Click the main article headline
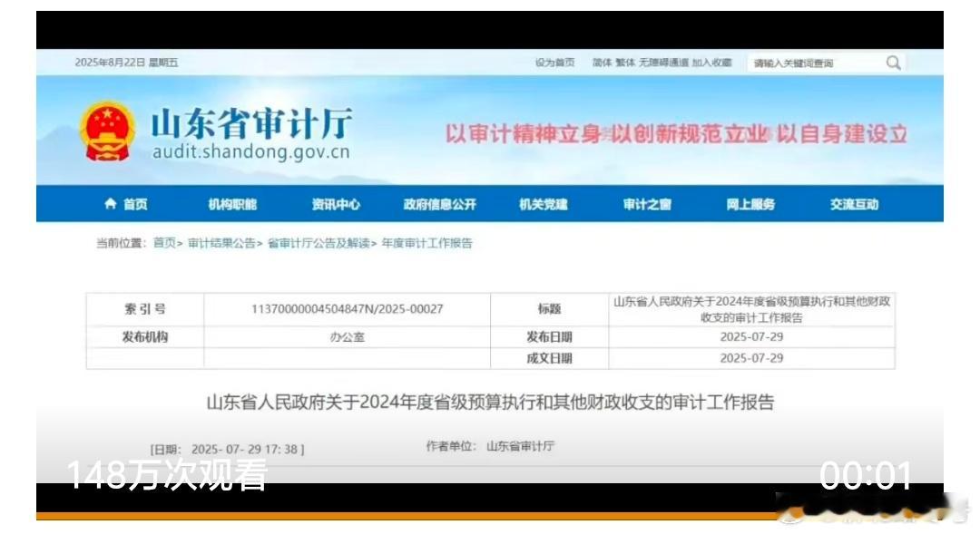 490,402
